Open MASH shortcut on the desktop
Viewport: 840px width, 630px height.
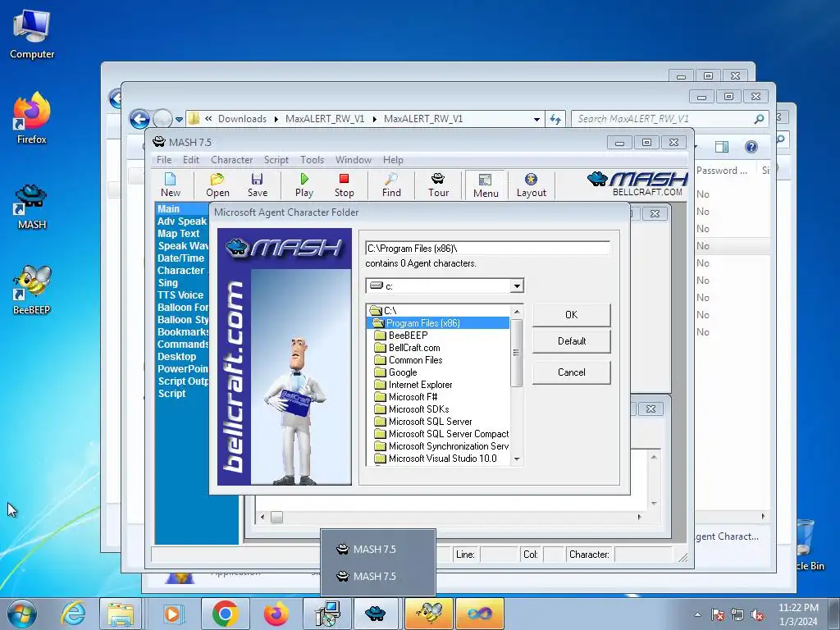pos(32,208)
